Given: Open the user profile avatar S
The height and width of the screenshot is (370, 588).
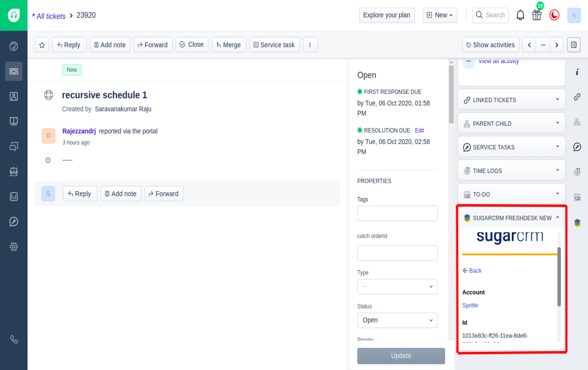Looking at the screenshot, I should (574, 15).
